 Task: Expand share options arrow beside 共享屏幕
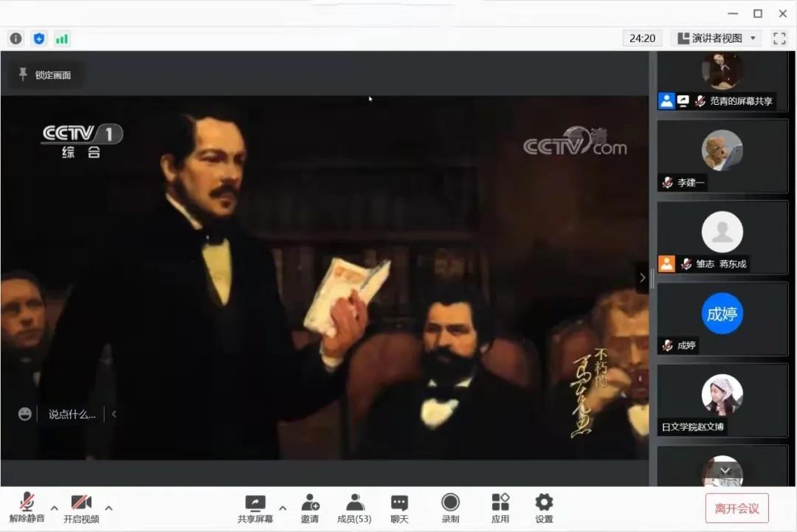click(283, 508)
